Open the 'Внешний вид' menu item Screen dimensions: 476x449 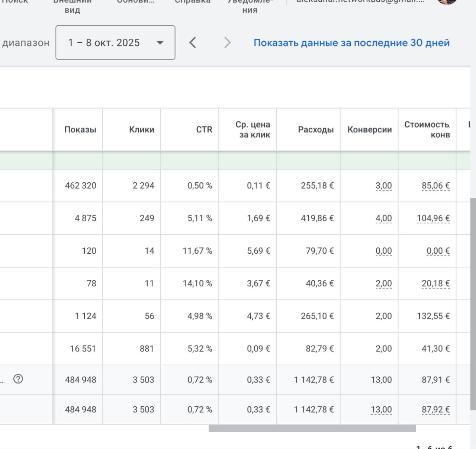(72, 5)
